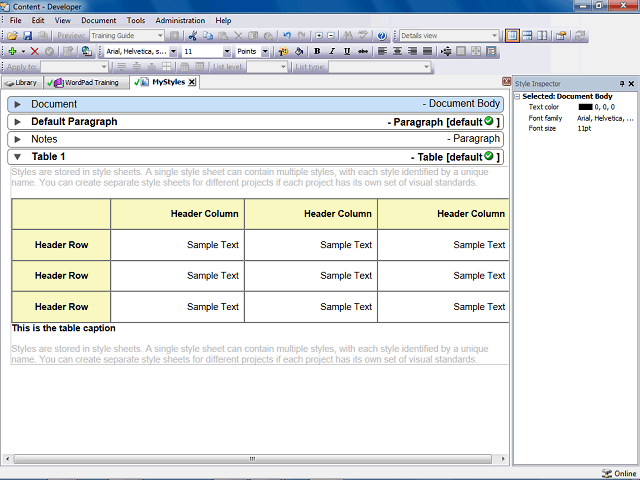
Task: Click the Font size 11pt value in Style Inspector
Action: point(584,129)
